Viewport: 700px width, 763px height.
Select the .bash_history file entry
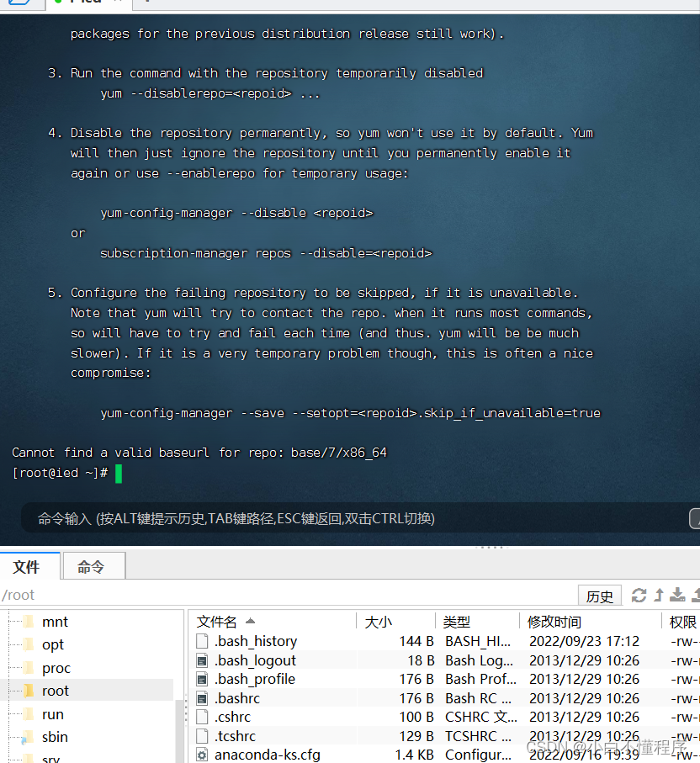(257, 641)
